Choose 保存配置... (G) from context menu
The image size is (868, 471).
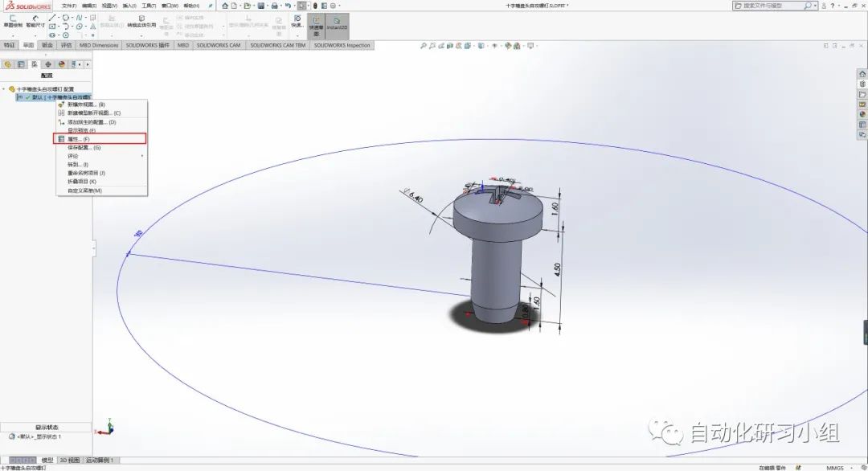102,148
